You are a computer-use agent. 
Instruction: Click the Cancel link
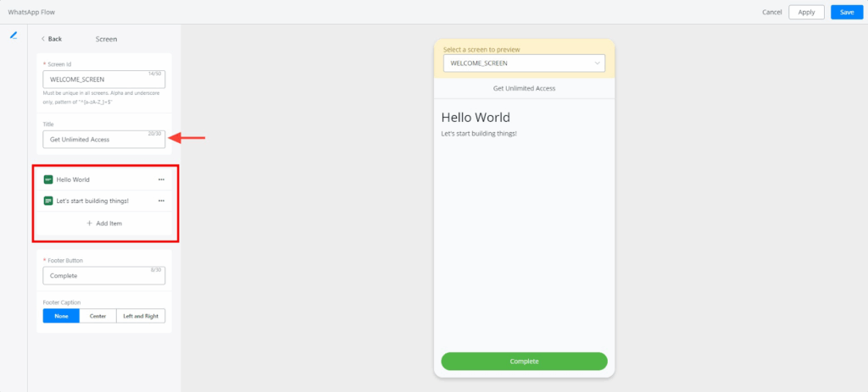[771, 12]
